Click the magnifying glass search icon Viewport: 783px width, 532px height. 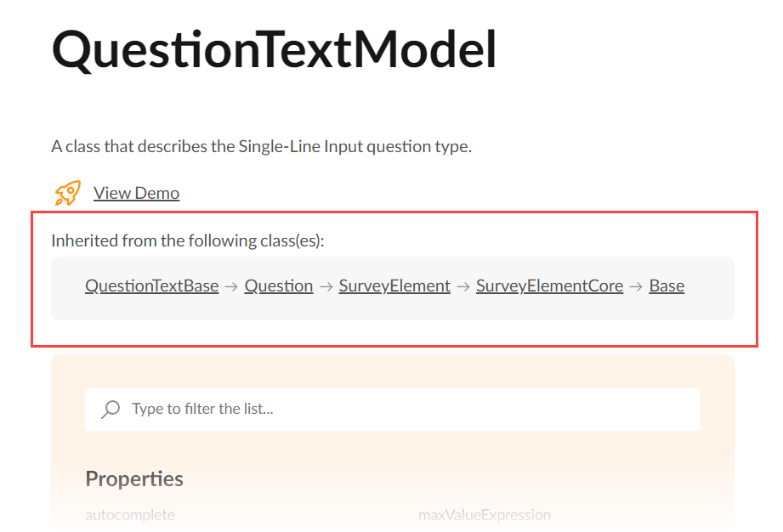tap(111, 410)
